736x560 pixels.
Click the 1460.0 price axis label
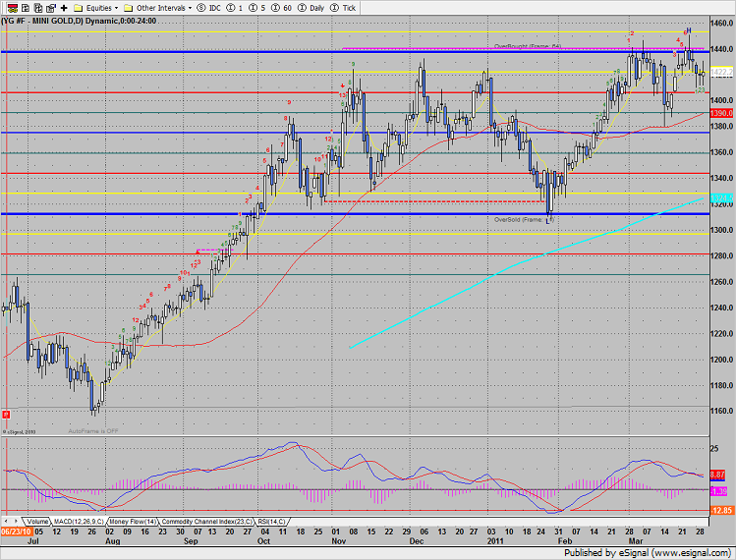pos(722,23)
